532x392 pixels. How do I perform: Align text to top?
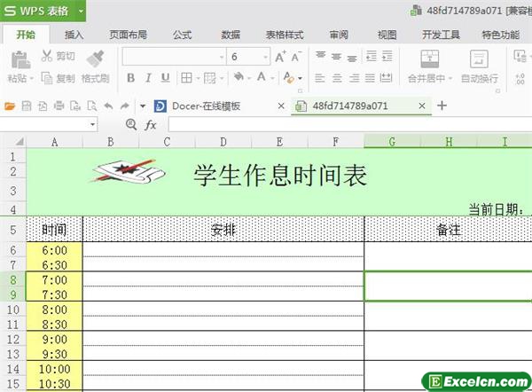coord(320,56)
